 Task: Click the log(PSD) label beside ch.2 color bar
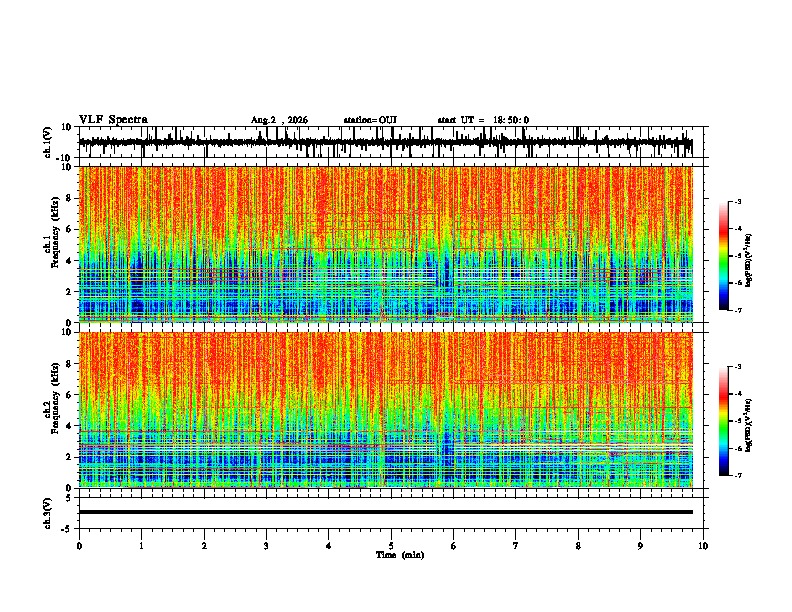click(x=748, y=425)
